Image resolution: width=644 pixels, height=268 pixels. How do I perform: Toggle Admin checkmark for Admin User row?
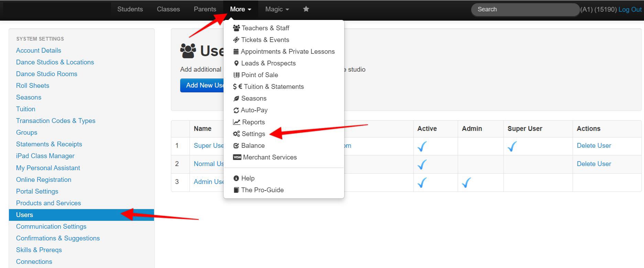[466, 182]
